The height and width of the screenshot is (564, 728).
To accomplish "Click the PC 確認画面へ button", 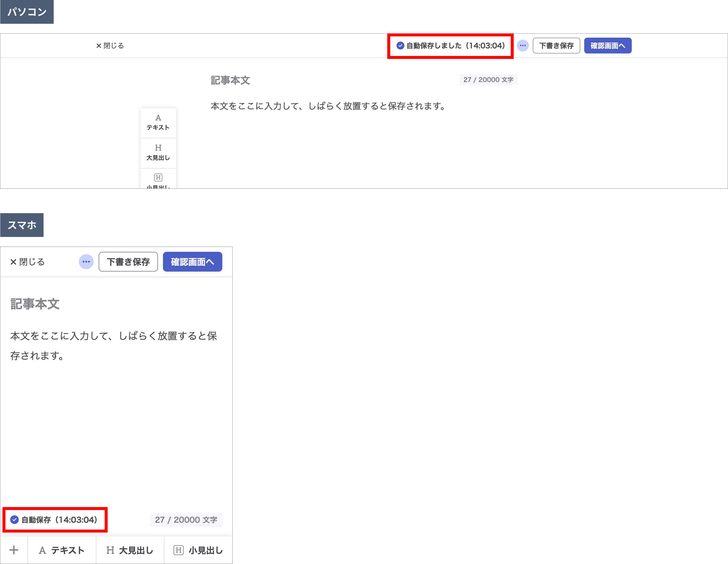I will coord(607,46).
